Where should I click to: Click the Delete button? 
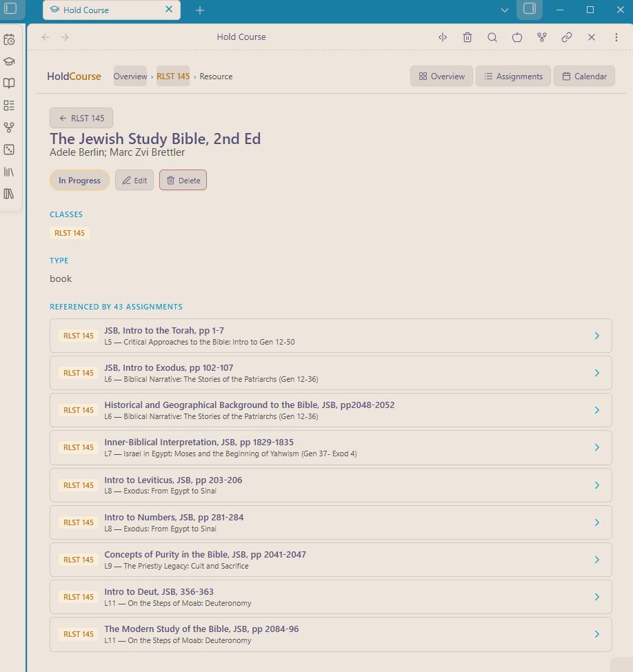pos(183,181)
